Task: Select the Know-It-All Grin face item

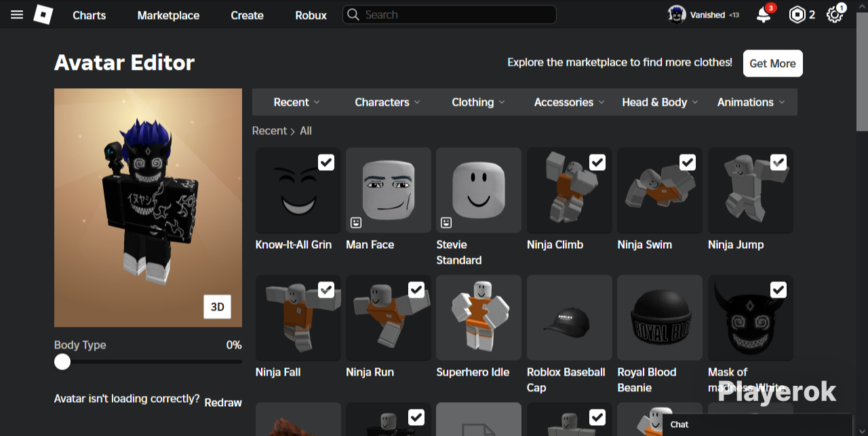Action: [298, 191]
